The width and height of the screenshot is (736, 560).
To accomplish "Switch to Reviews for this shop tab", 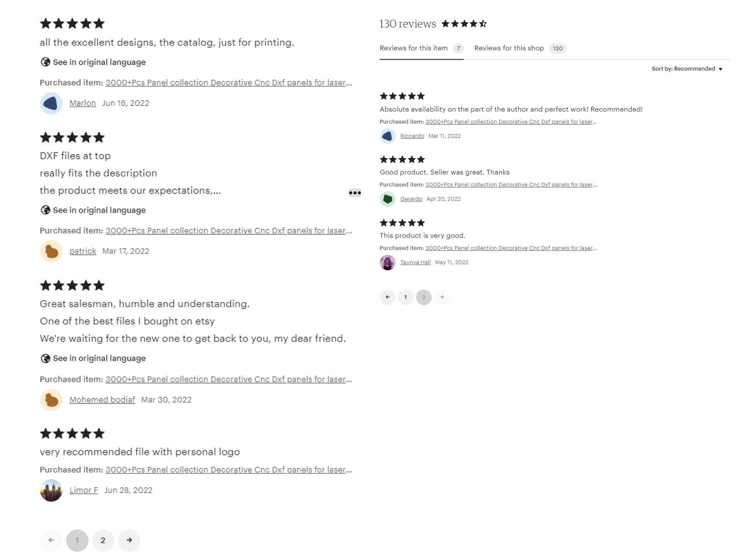I will click(520, 48).
